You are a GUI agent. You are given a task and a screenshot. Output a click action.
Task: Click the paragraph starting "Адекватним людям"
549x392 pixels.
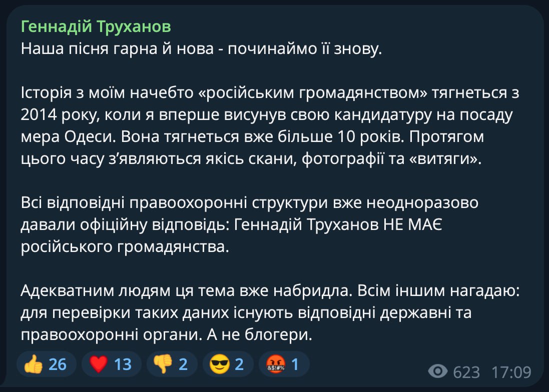[270, 313]
